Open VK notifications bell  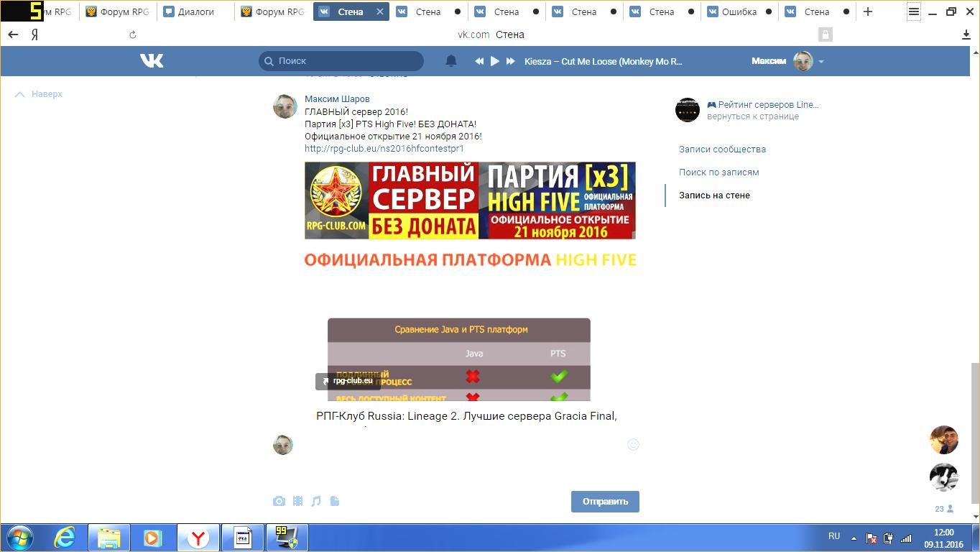tap(451, 61)
